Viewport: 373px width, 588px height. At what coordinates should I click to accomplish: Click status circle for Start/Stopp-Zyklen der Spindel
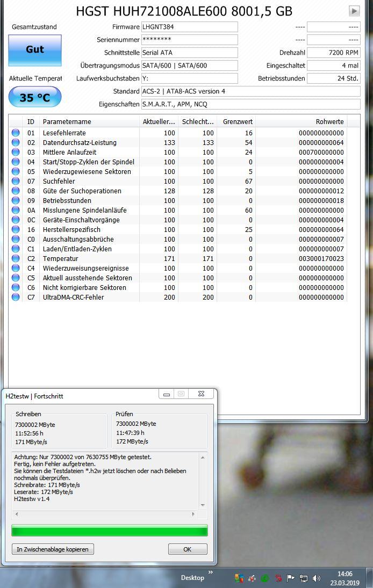(16, 162)
